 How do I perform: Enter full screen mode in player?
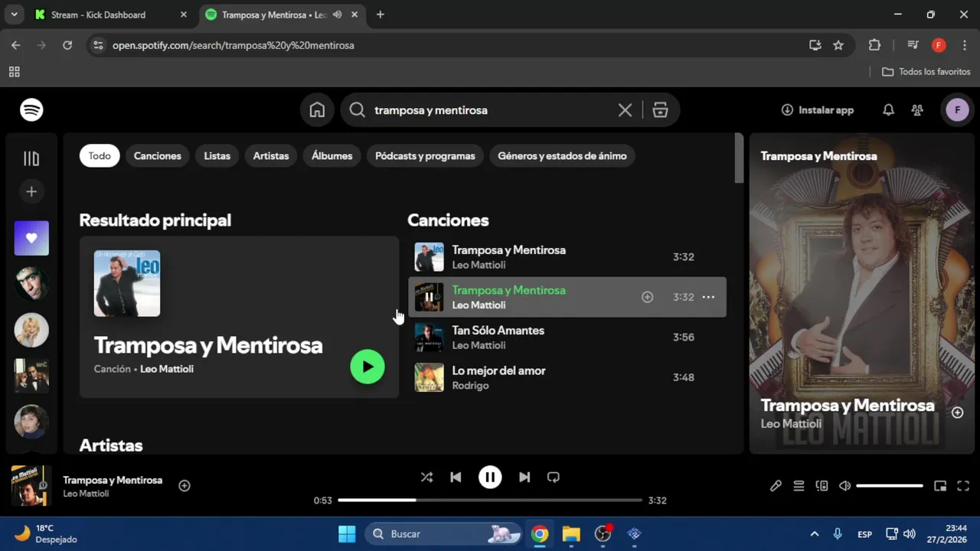[x=963, y=486]
